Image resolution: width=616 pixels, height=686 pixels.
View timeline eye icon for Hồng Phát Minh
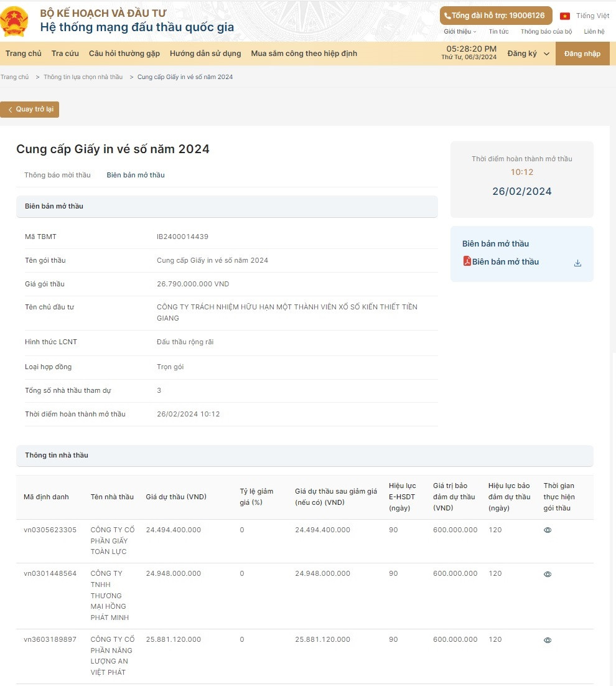pyautogui.click(x=548, y=574)
